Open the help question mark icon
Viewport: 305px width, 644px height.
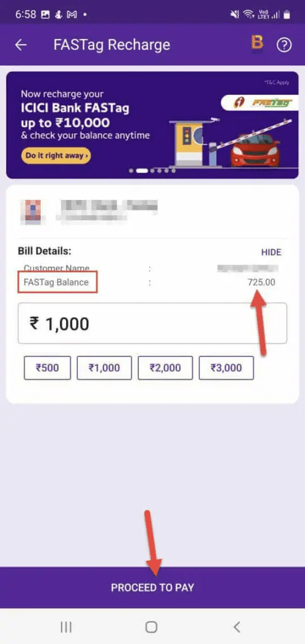click(284, 45)
